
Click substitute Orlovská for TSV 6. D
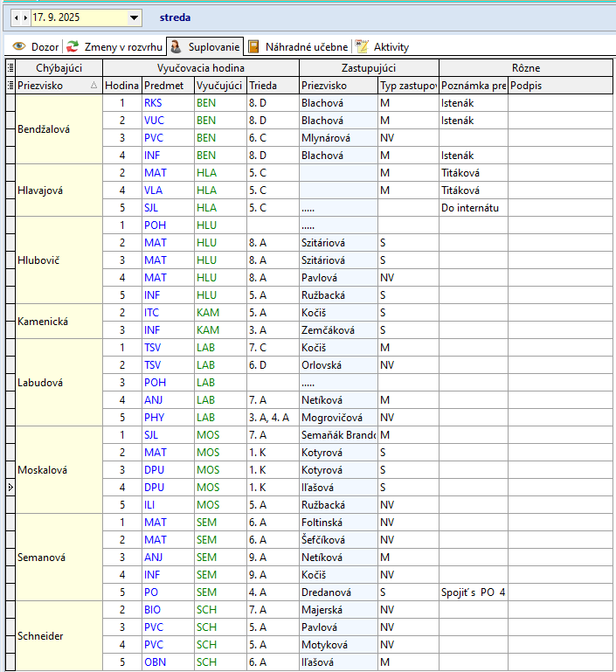338,365
